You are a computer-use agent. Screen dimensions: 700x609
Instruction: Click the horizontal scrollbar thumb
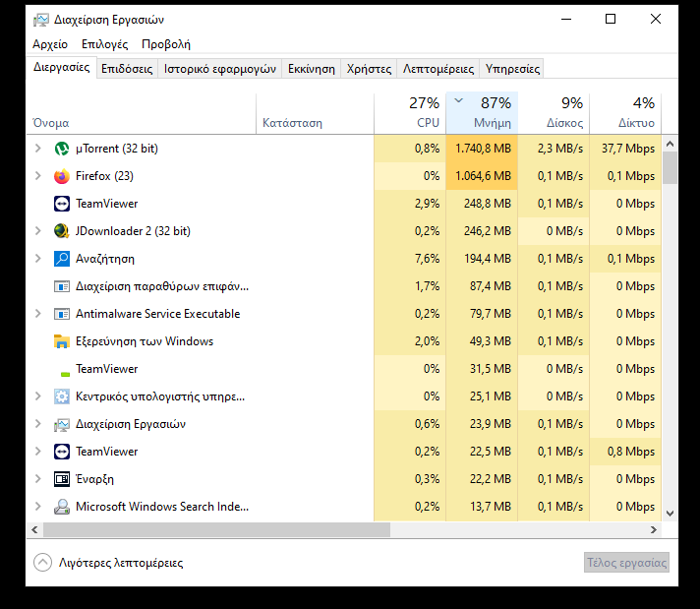click(216, 530)
